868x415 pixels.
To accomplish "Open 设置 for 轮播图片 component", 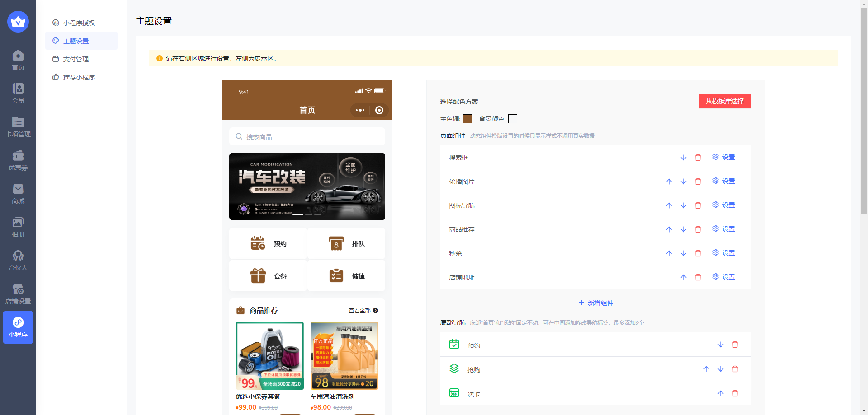I will 724,181.
